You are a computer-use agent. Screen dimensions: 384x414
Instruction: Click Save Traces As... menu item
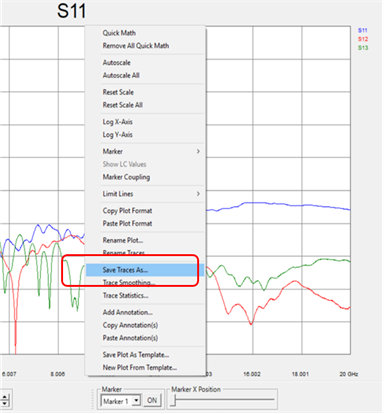[x=145, y=270]
